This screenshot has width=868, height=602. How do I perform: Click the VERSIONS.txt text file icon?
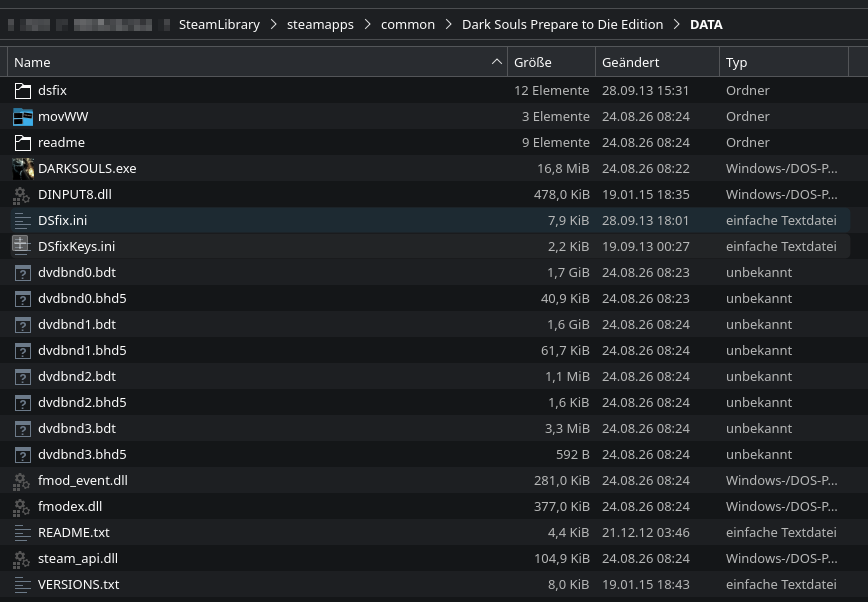23,585
